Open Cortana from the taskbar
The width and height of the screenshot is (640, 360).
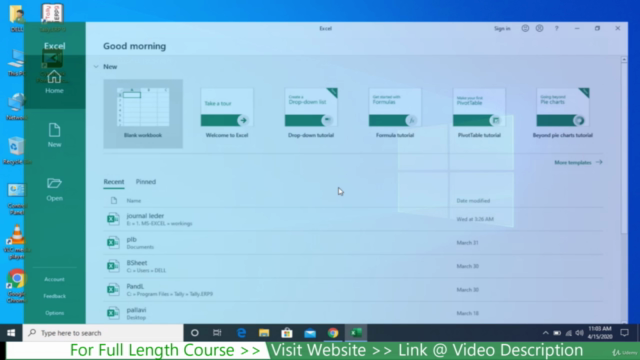tap(195, 333)
